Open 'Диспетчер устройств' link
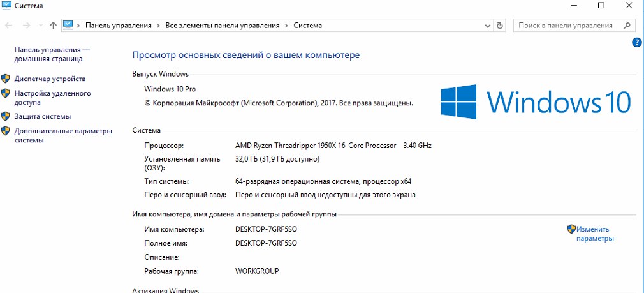 point(50,79)
